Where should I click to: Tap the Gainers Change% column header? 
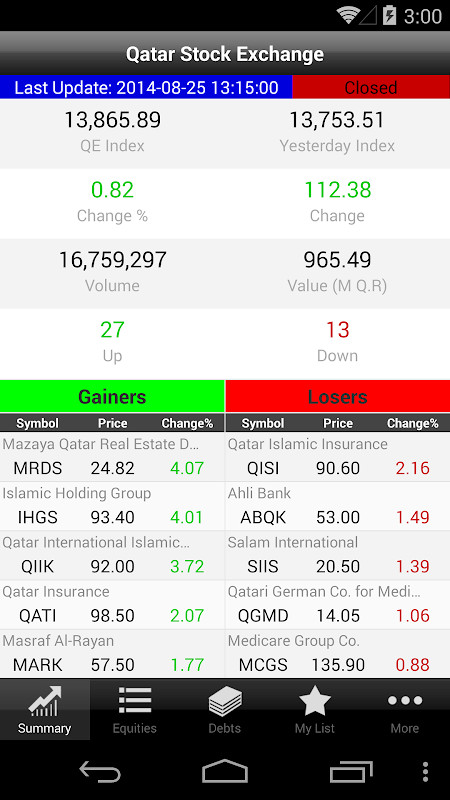(187, 423)
